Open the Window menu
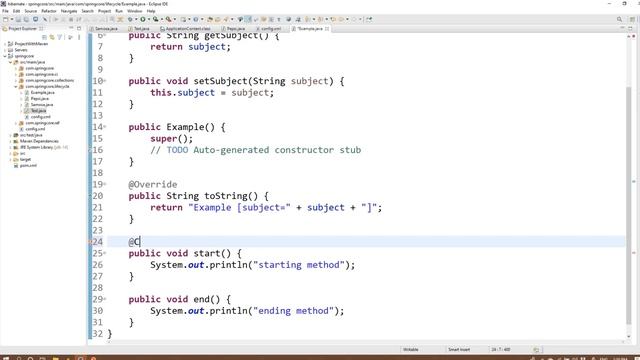The image size is (640, 360). click(134, 11)
